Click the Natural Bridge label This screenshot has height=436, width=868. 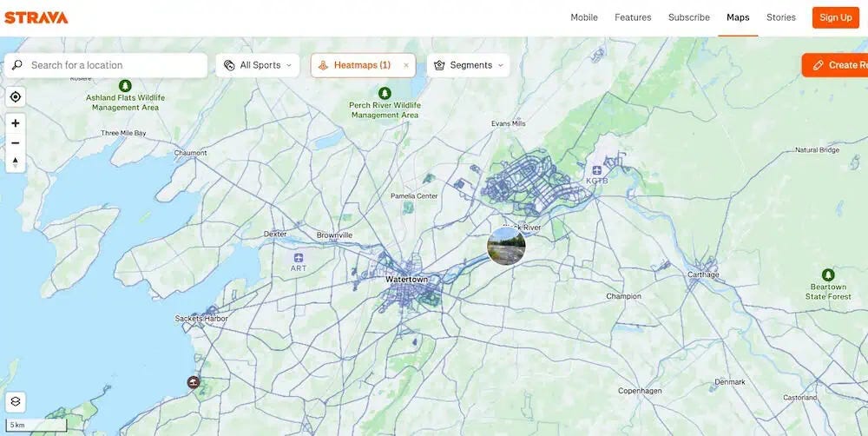point(817,150)
